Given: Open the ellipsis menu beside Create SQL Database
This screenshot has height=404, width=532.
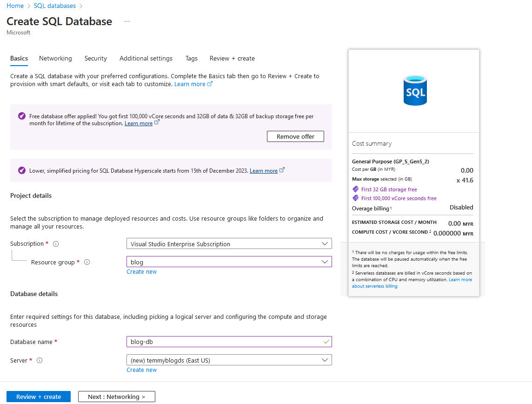Looking at the screenshot, I should coord(127,21).
